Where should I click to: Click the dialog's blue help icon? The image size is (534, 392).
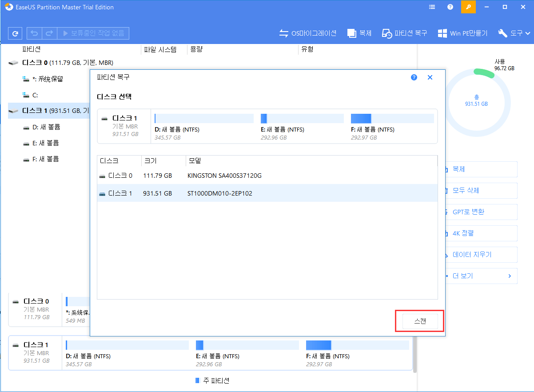pyautogui.click(x=414, y=77)
